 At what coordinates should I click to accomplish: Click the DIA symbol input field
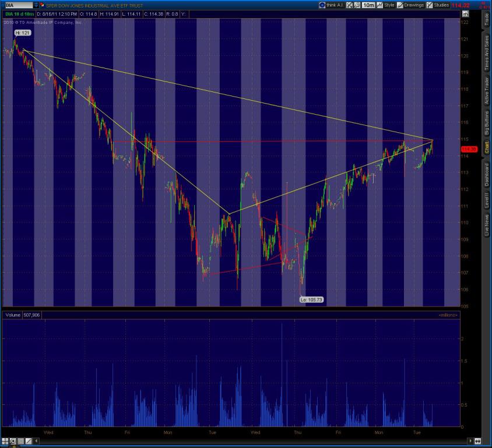pos(16,5)
